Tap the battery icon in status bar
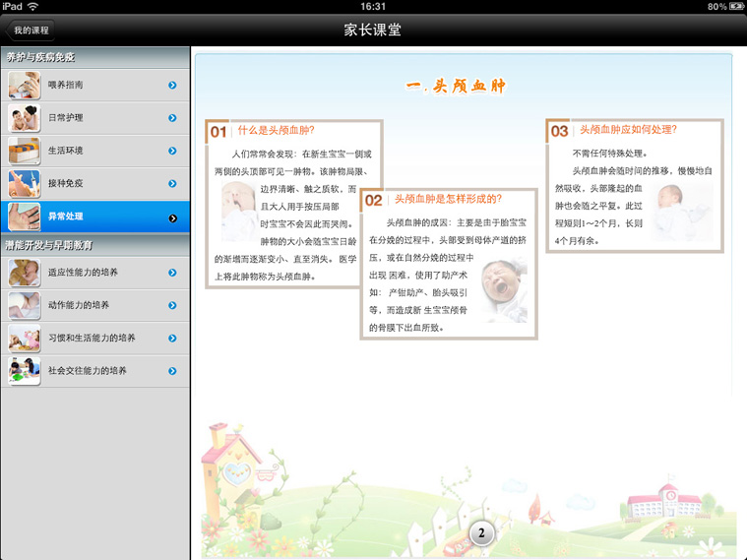 (x=736, y=7)
